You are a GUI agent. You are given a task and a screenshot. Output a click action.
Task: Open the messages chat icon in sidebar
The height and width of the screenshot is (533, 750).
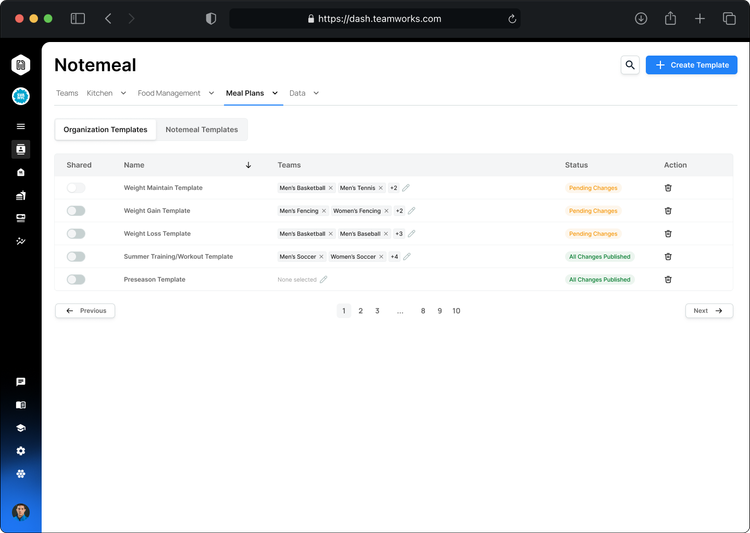21,382
